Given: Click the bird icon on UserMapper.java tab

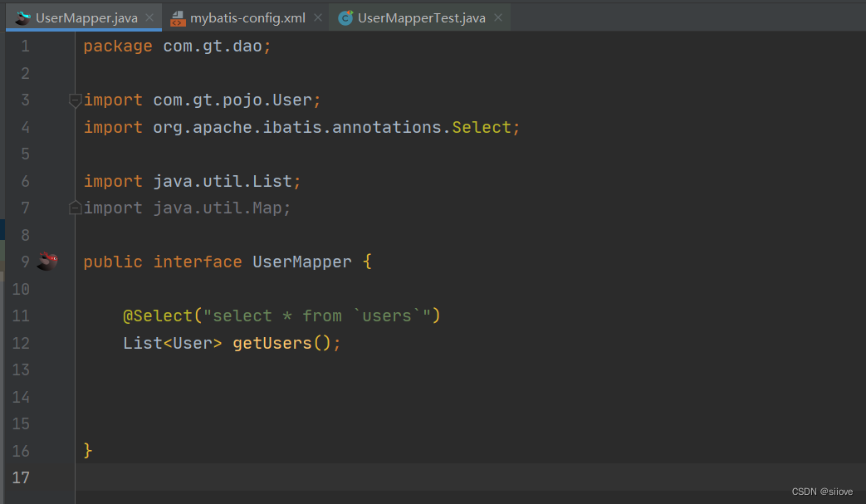Looking at the screenshot, I should tap(22, 17).
